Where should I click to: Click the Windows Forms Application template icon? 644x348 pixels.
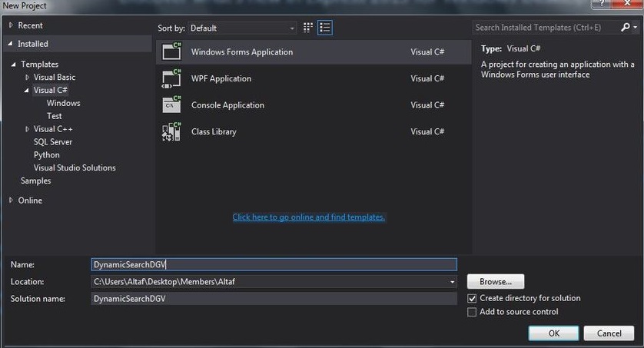point(171,52)
